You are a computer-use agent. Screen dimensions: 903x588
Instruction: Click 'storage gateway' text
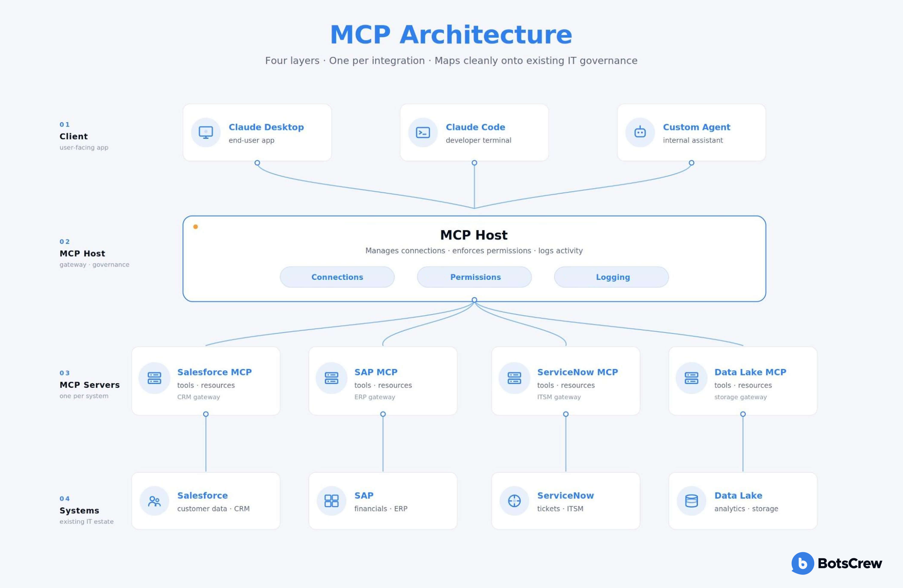pyautogui.click(x=740, y=397)
